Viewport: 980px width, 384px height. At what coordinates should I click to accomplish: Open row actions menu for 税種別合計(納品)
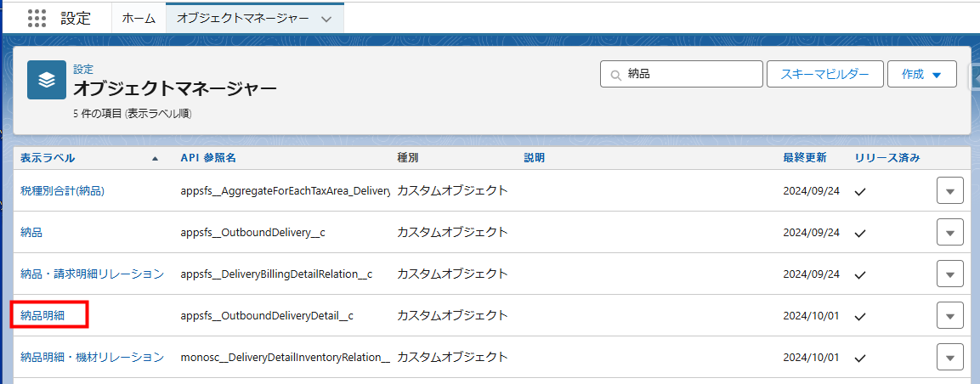(949, 191)
